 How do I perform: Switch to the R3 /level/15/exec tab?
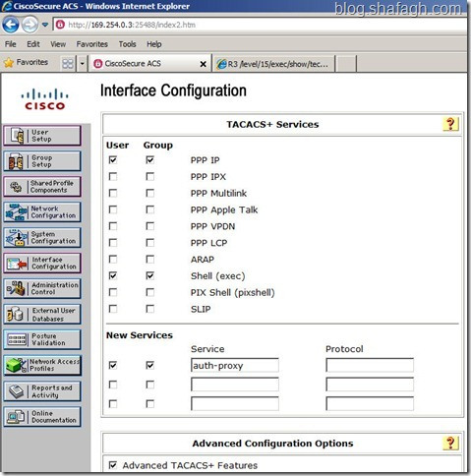tap(274, 64)
